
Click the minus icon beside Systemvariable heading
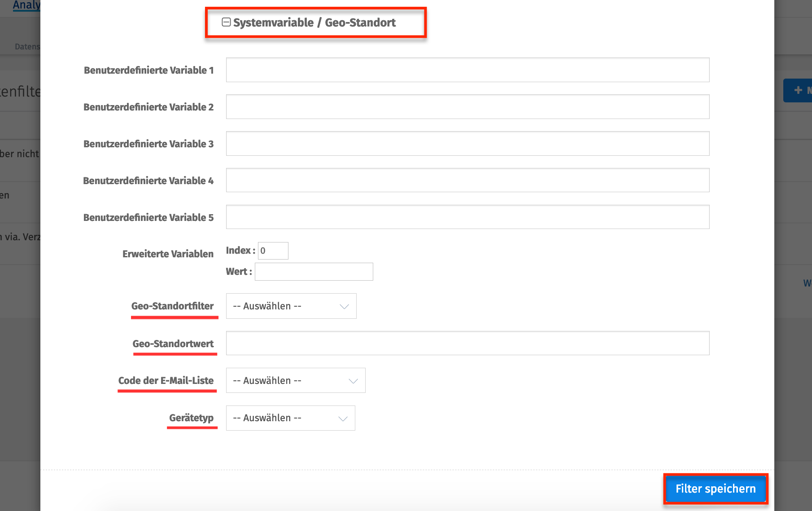click(226, 21)
